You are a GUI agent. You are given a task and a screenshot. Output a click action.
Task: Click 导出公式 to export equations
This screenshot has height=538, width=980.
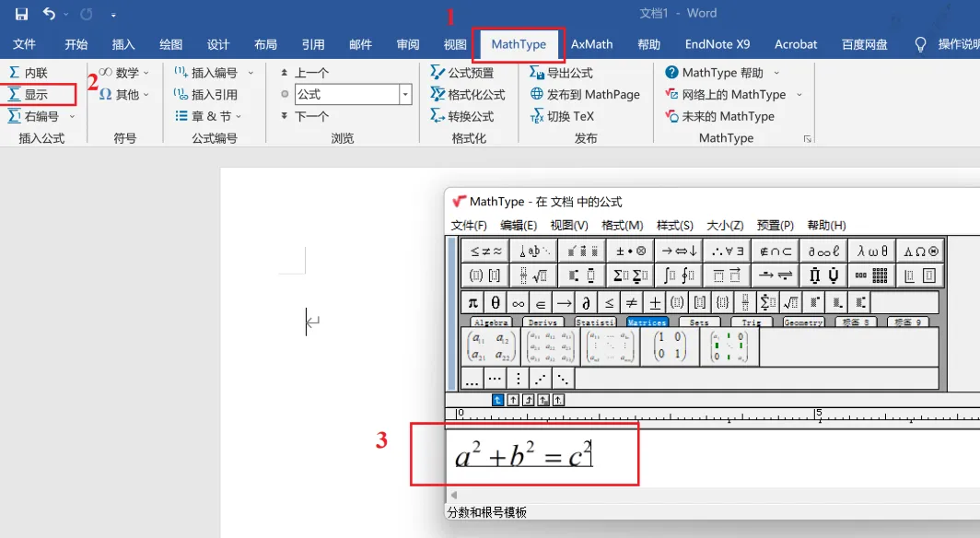(561, 73)
